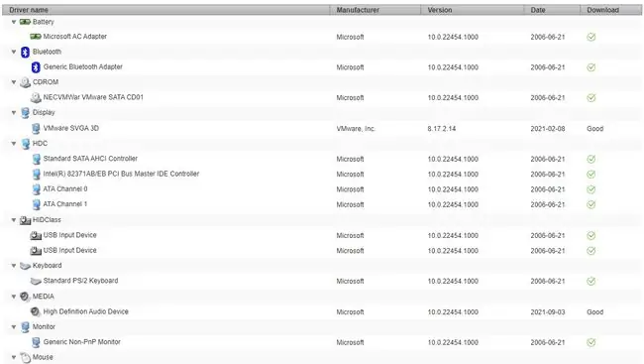The image size is (644, 364).
Task: Collapse the Keyboard category arrow
Action: (14, 266)
